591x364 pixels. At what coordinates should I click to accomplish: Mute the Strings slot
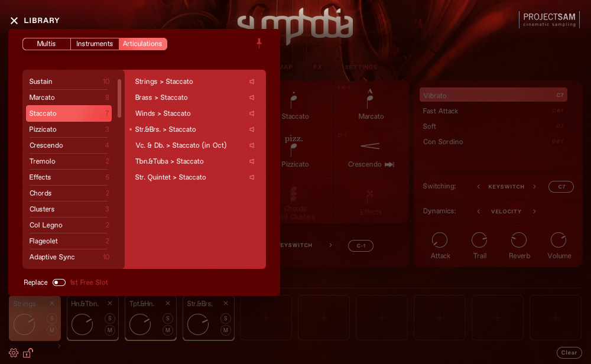52,330
